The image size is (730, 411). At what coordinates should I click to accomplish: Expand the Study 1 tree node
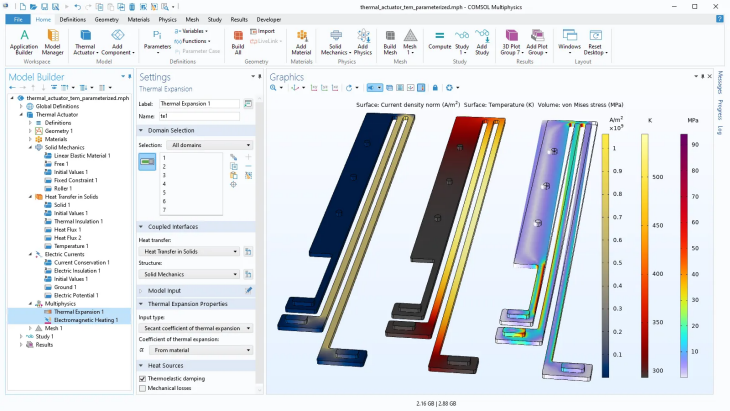coord(21,337)
